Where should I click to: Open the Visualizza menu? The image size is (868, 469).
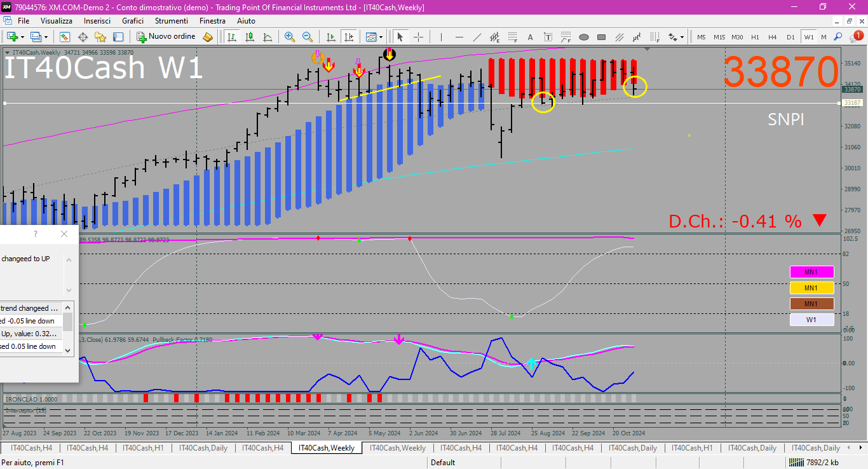point(57,21)
